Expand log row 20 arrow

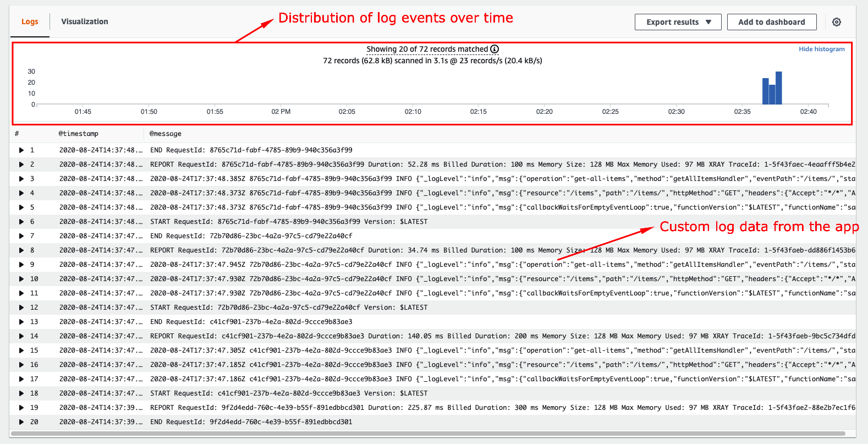click(21, 422)
